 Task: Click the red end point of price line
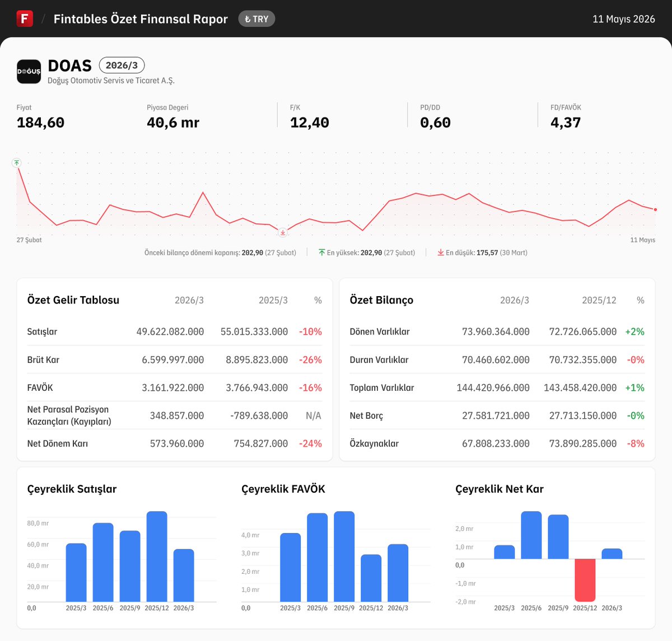point(655,209)
